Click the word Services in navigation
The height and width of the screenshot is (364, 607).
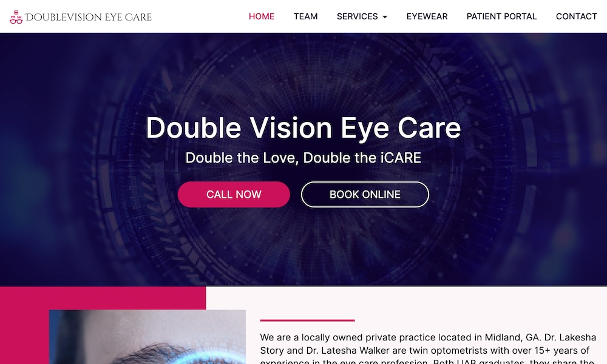(357, 16)
